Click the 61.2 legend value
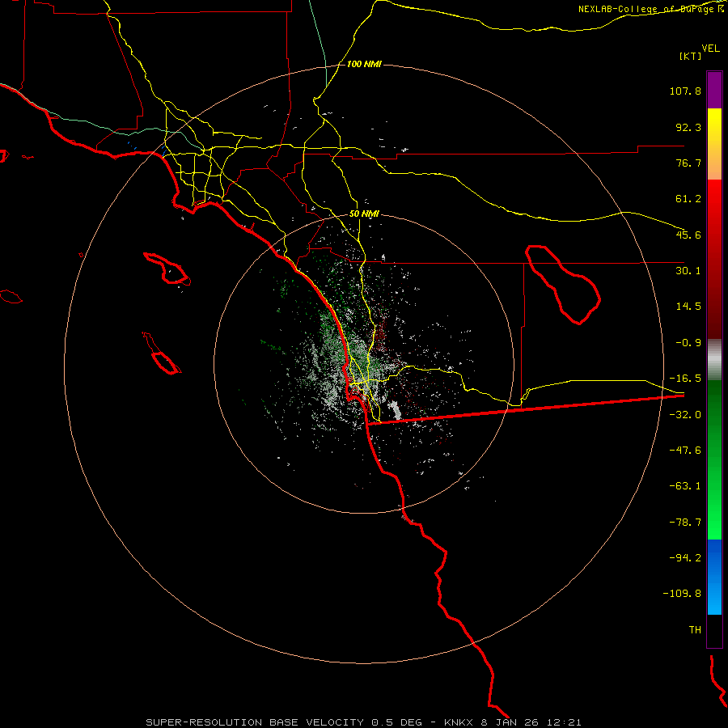728x728 pixels. pyautogui.click(x=688, y=199)
